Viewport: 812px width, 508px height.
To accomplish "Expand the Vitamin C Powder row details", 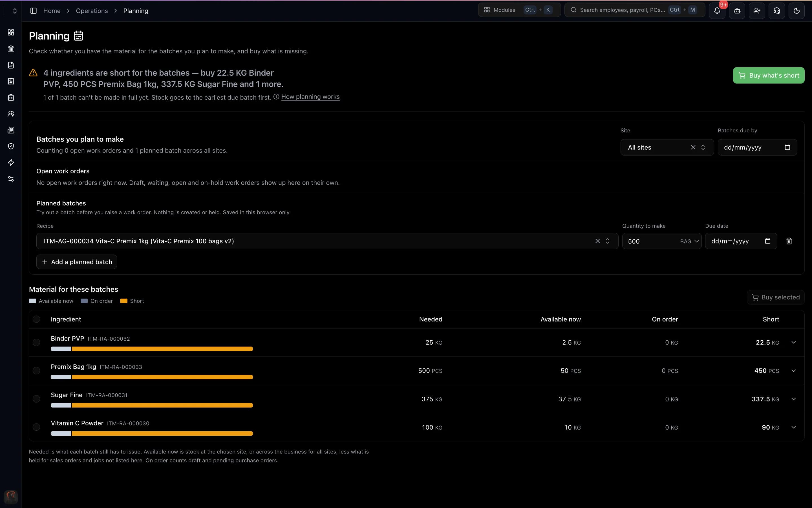I will click(x=793, y=427).
